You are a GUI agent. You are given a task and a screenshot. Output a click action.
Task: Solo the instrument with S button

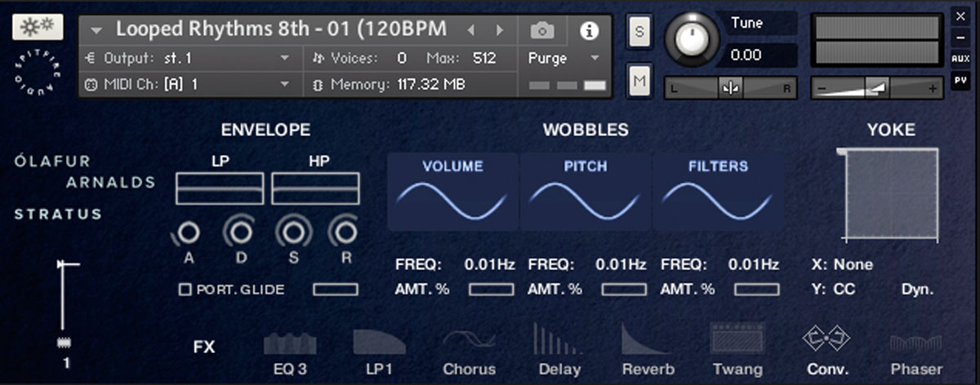pos(639,32)
